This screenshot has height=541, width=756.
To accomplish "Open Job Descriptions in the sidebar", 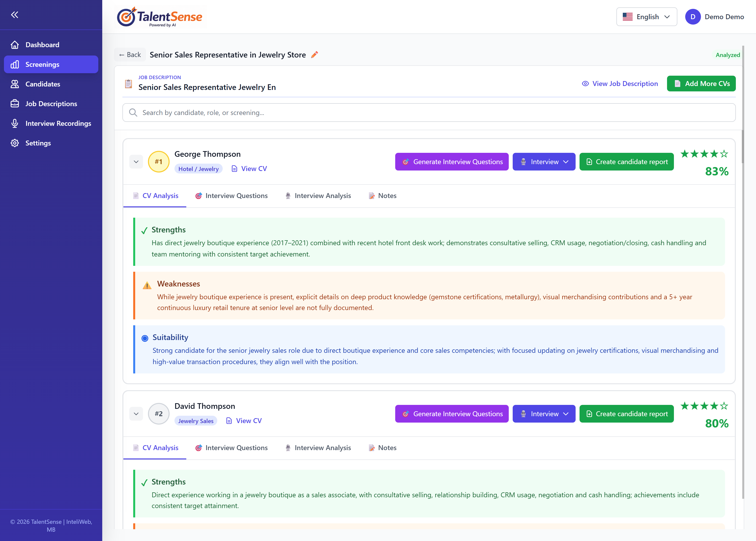I will pos(51,104).
